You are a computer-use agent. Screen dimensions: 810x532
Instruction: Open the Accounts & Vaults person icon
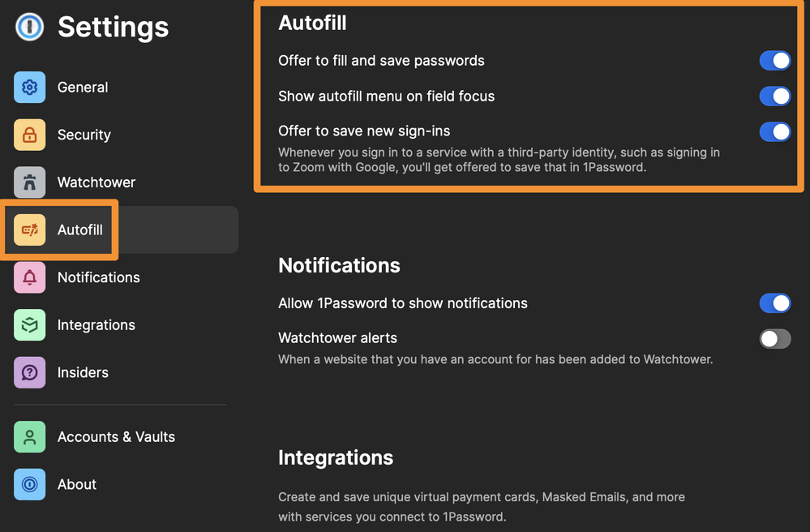[x=30, y=437]
